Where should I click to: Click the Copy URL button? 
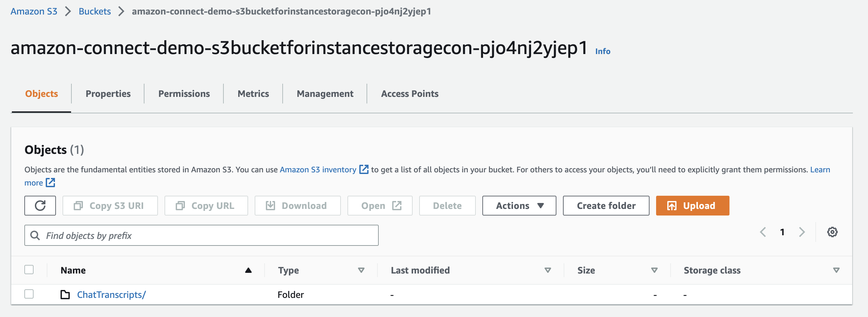coord(206,206)
